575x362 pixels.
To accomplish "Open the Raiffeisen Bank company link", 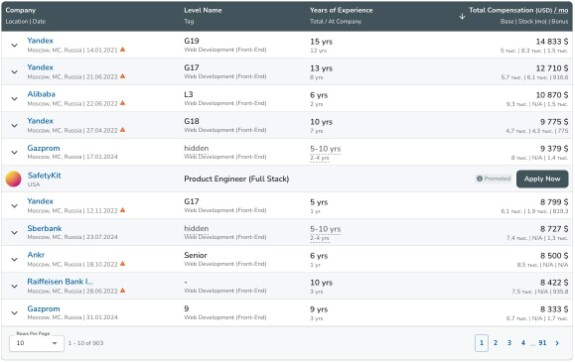I will 60,281.
